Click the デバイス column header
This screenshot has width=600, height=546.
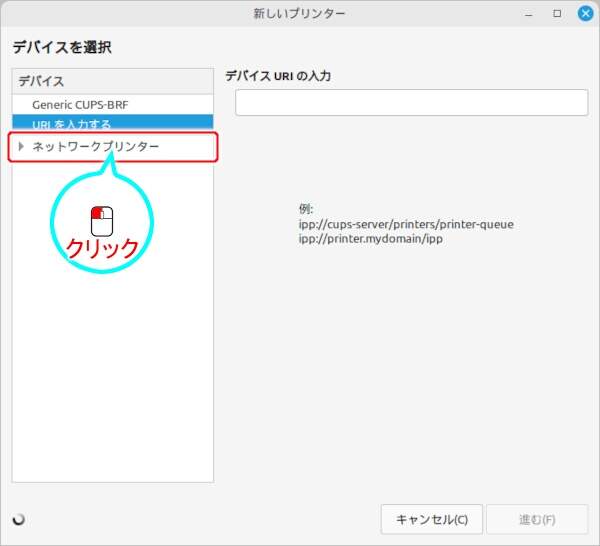pos(113,81)
